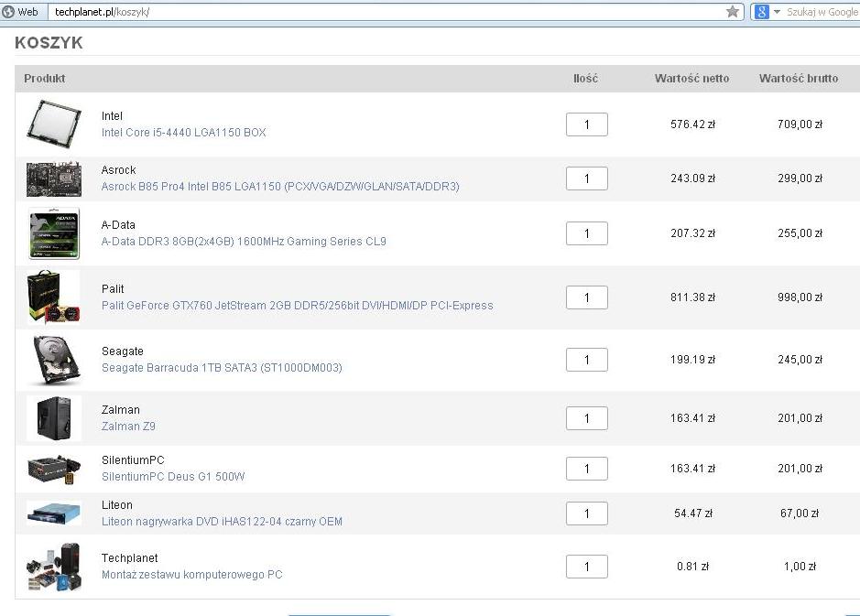Click net price 207.32 zł

(x=692, y=233)
